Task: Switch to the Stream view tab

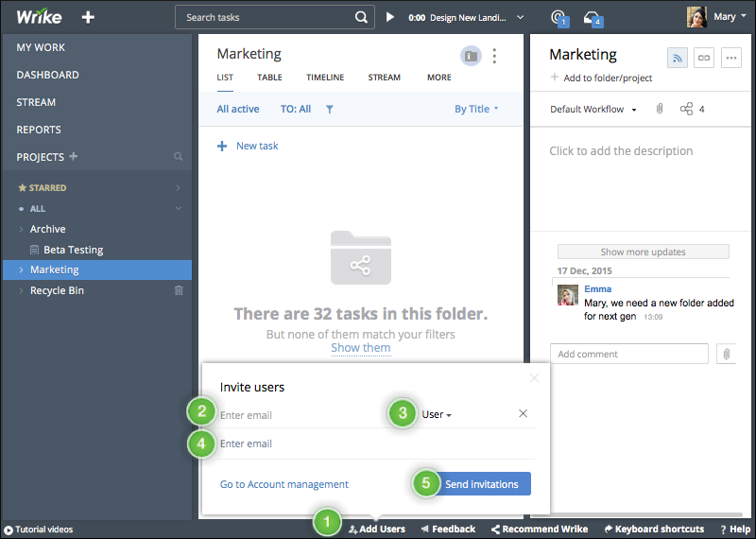Action: point(385,78)
